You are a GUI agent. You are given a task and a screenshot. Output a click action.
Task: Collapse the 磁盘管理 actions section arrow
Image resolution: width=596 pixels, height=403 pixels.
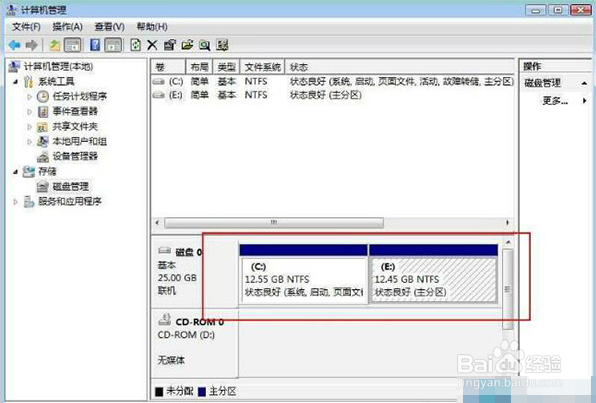pos(584,83)
